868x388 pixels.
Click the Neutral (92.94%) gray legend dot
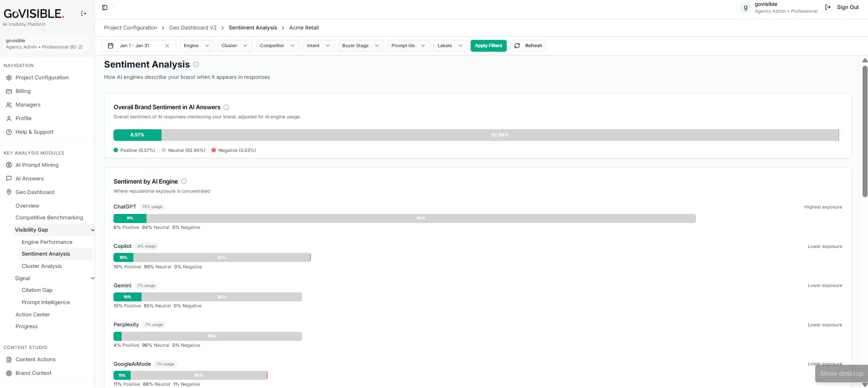click(164, 150)
